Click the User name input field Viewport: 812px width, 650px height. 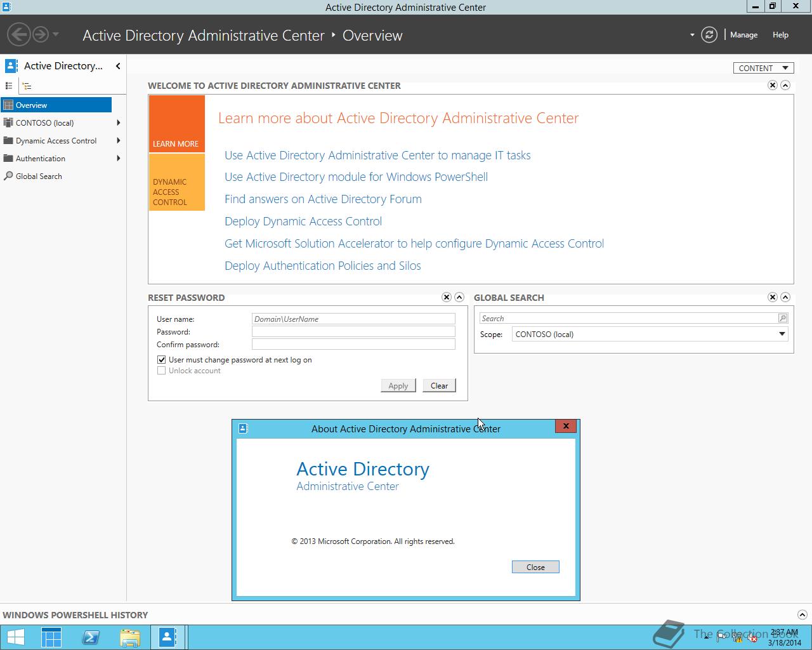tap(353, 319)
